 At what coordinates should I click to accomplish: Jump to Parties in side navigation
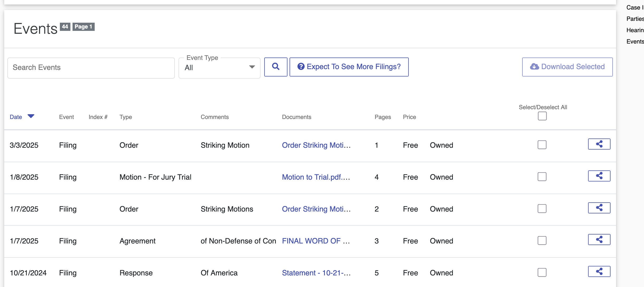click(x=635, y=19)
